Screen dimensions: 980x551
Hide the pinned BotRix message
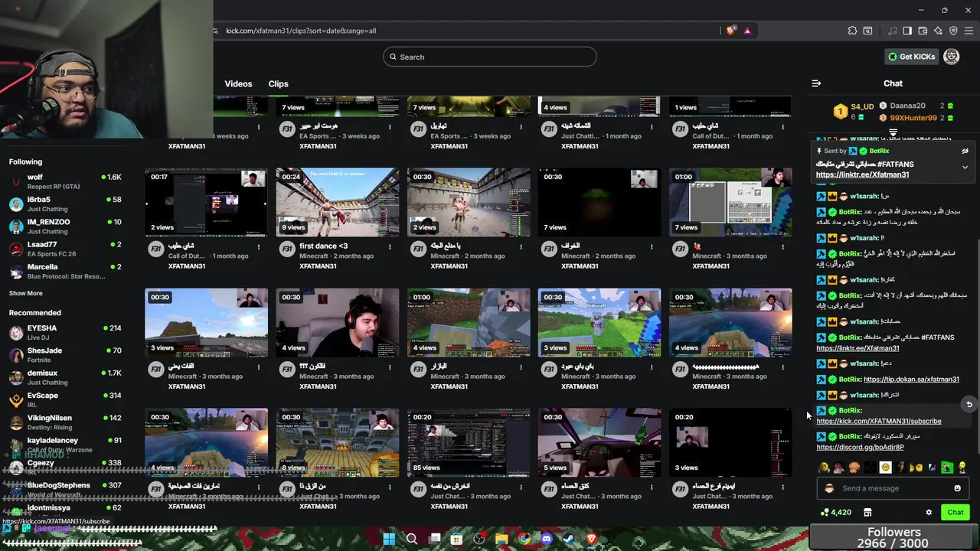[x=965, y=152]
